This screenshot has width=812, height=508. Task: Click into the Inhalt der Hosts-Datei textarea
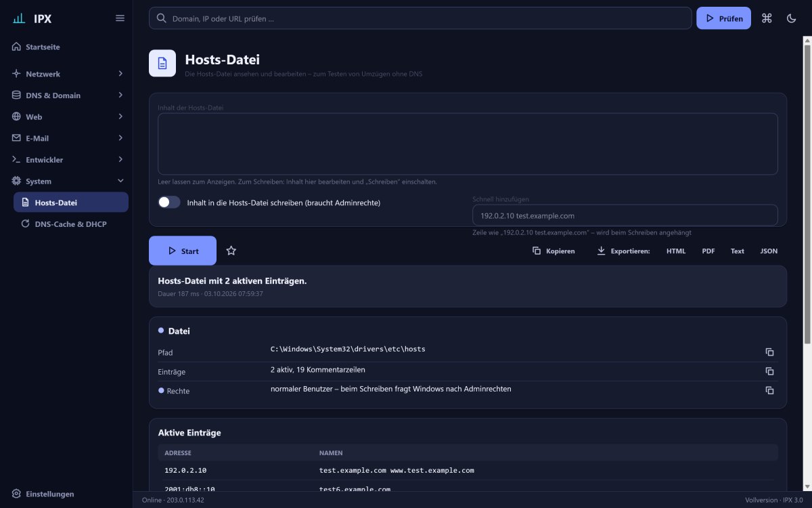tap(468, 144)
